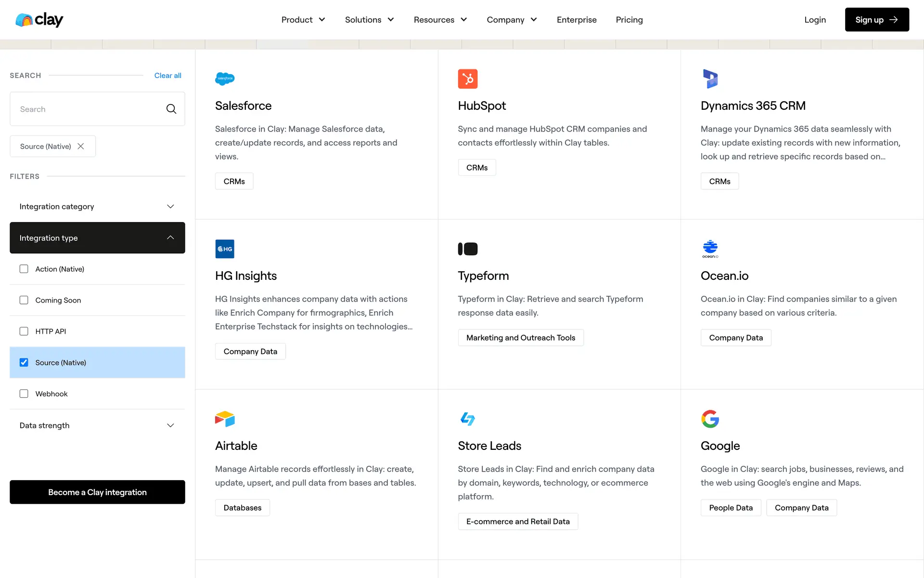The width and height of the screenshot is (924, 578).
Task: Enable the Action (Native) checkbox
Action: (24, 269)
